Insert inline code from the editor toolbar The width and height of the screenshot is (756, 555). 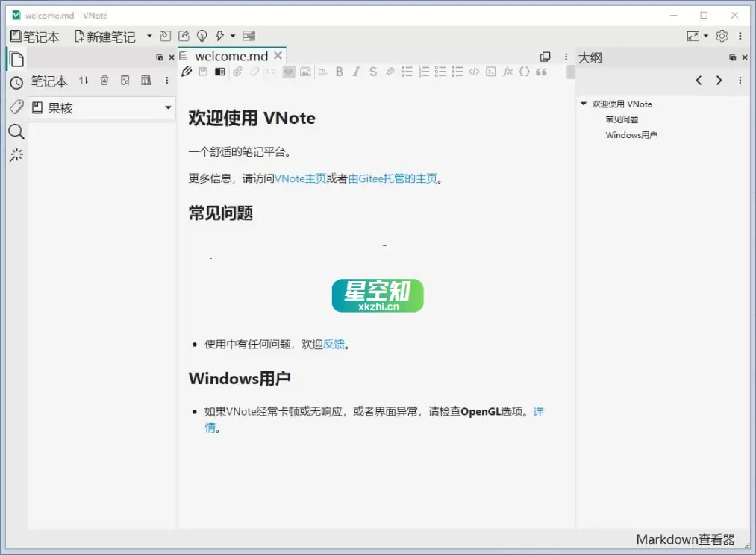[x=475, y=72]
